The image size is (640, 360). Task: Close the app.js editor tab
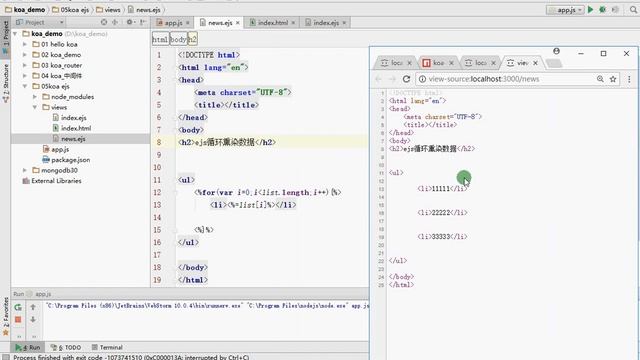(188, 23)
